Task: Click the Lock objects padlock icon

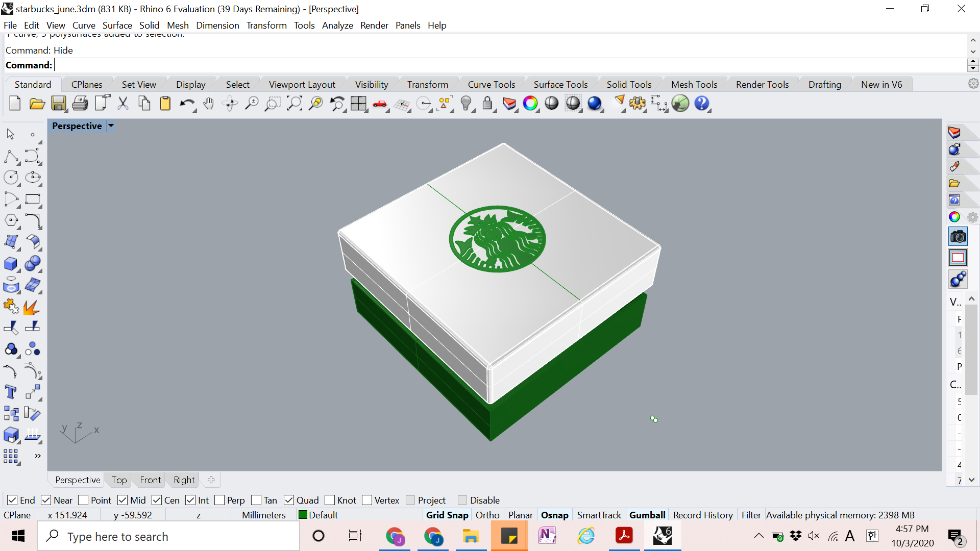Action: (487, 104)
